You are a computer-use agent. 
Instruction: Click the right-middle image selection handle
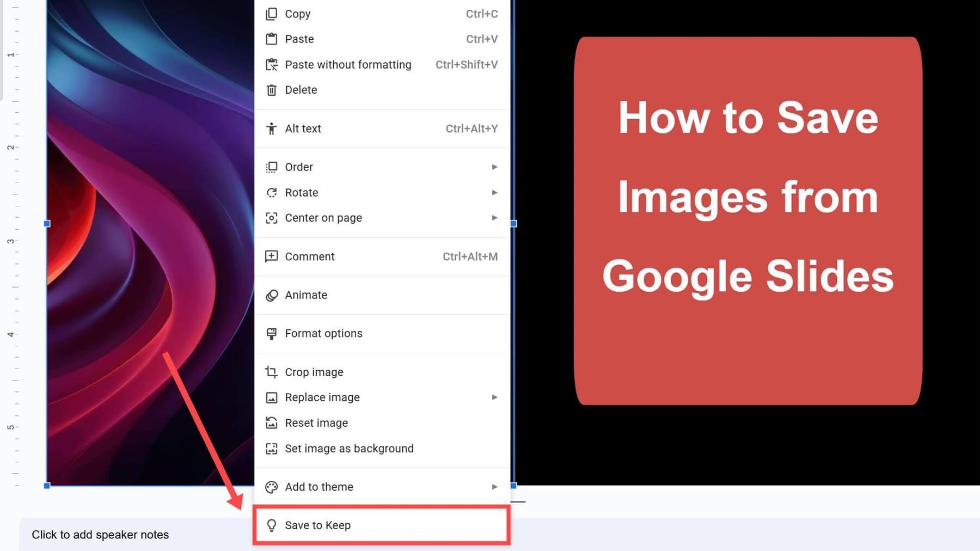513,224
